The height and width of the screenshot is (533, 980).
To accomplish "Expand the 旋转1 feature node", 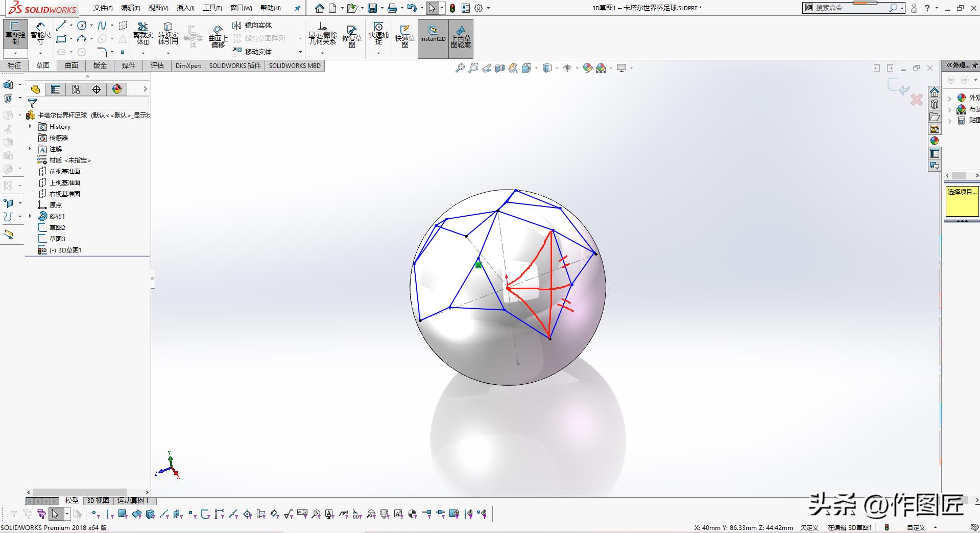I will (x=30, y=216).
